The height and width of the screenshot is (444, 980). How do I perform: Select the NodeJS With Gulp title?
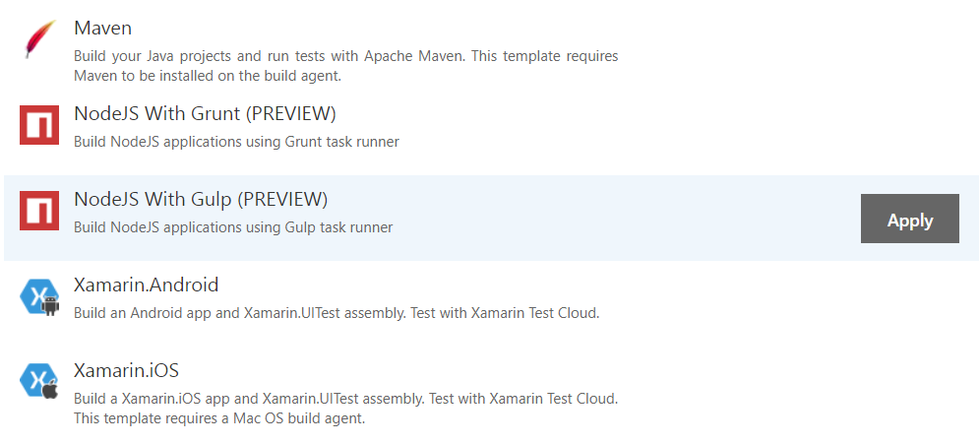[x=155, y=200]
